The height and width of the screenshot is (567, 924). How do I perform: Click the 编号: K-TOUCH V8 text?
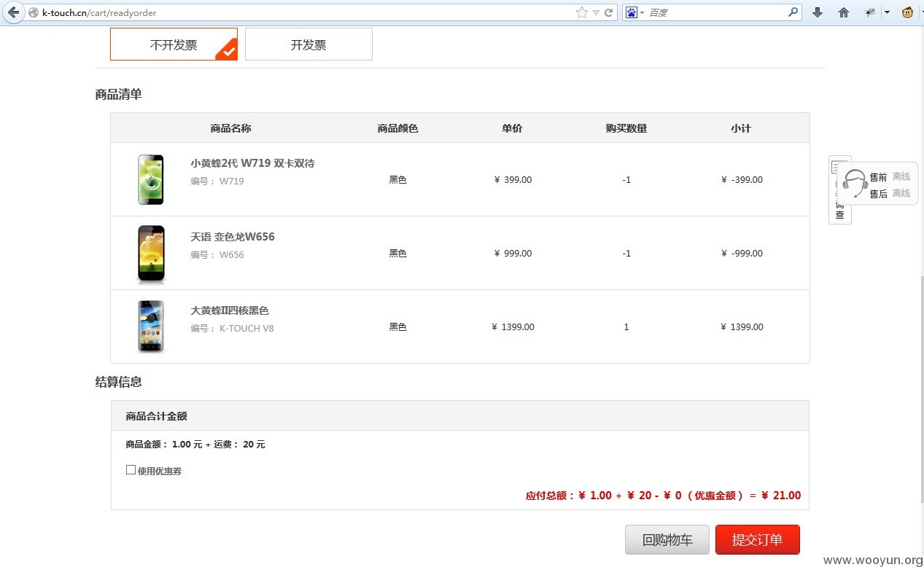tap(232, 329)
